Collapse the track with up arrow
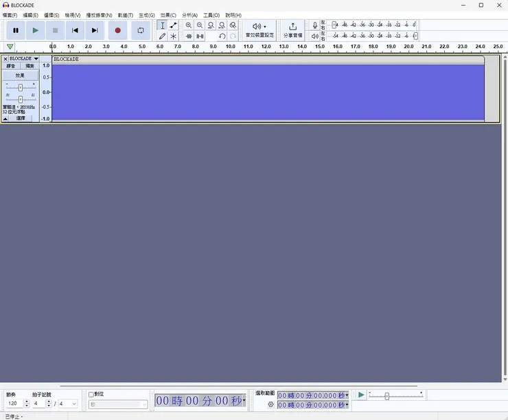Screen dimensions: 508x420 tap(5, 119)
